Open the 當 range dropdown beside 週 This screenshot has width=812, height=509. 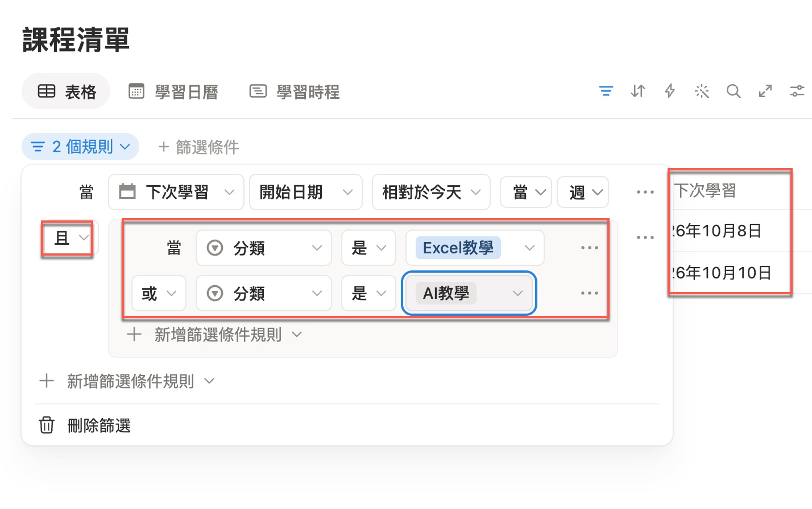(x=526, y=192)
